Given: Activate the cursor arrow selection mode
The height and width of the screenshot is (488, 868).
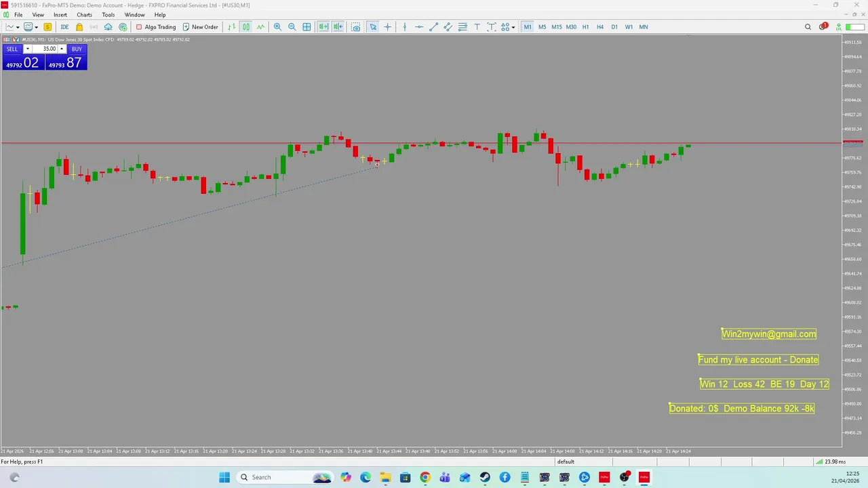Looking at the screenshot, I should point(373,27).
